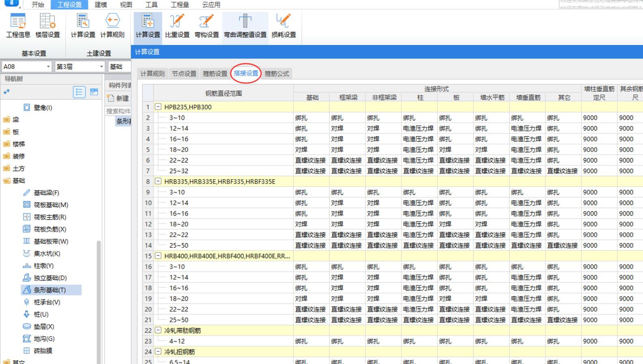Click 搜索构件 search field
Image resolution: width=643 pixels, height=364 pixels.
pos(118,111)
